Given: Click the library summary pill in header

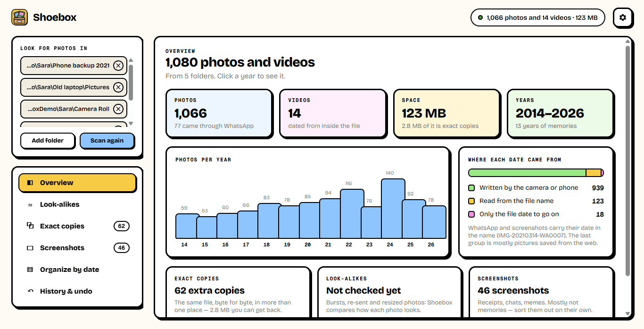Looking at the screenshot, I should [x=537, y=17].
